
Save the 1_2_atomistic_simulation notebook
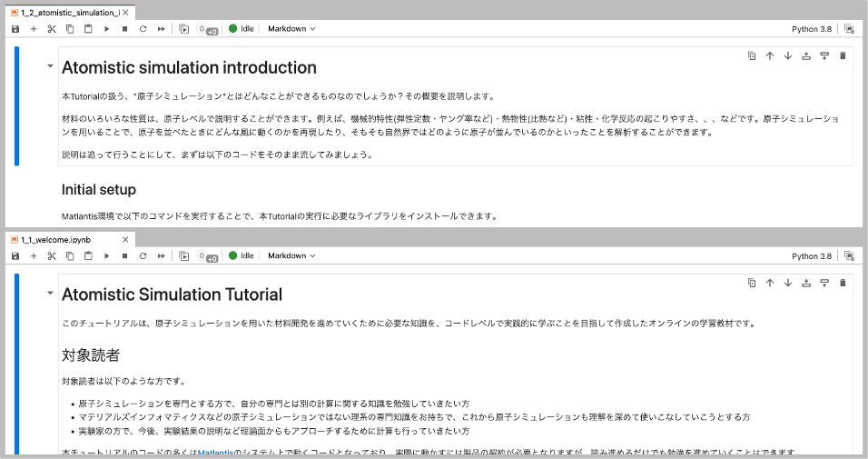(x=15, y=29)
